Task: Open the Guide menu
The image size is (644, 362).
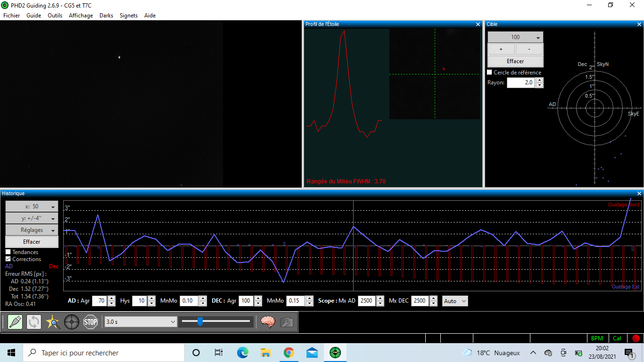Action: (34, 16)
